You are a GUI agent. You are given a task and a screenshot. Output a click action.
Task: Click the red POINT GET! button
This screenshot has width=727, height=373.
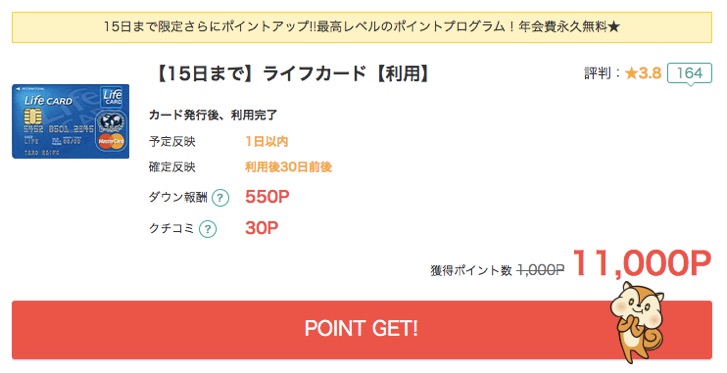click(362, 329)
